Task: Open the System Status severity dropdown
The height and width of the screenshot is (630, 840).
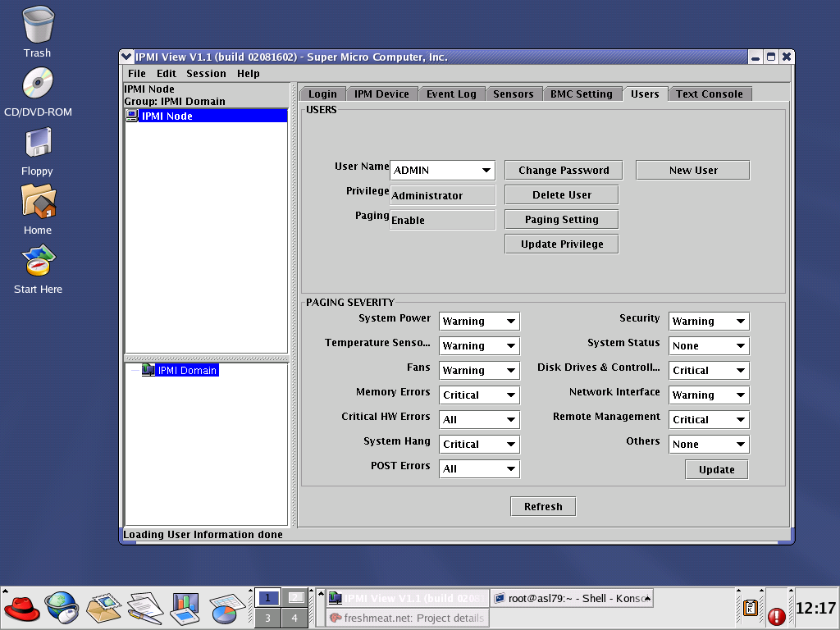Action: click(x=709, y=346)
